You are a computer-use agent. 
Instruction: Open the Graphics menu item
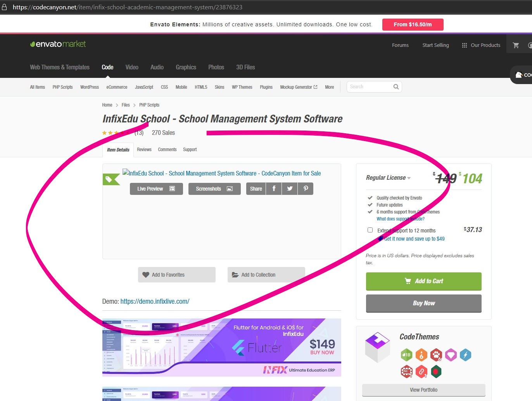186,67
